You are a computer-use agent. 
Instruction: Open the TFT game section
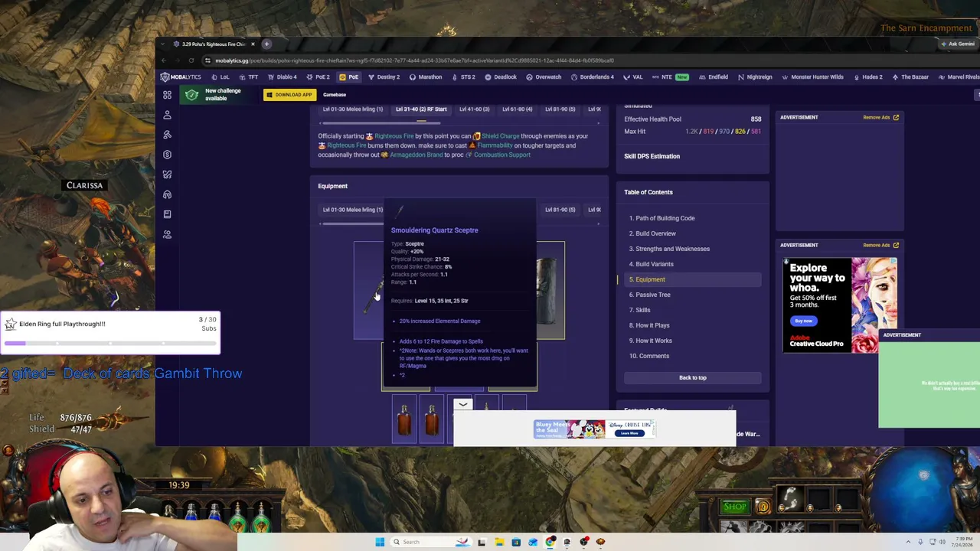(248, 77)
